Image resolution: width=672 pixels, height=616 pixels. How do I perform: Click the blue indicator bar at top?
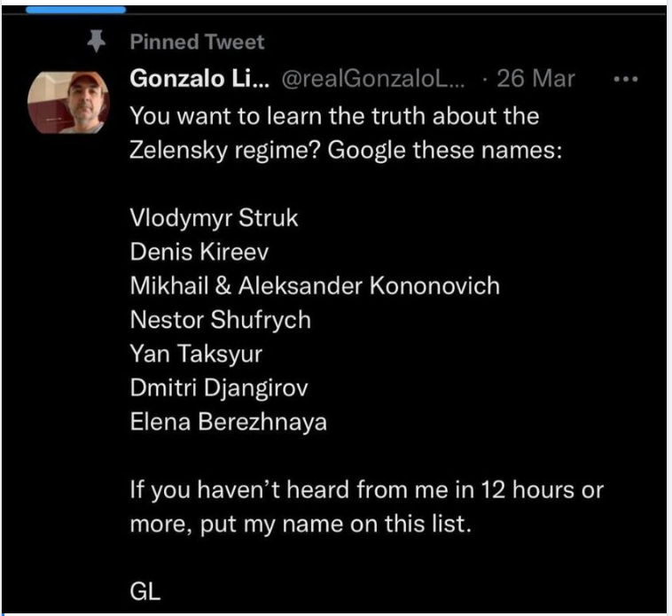tap(76, 10)
